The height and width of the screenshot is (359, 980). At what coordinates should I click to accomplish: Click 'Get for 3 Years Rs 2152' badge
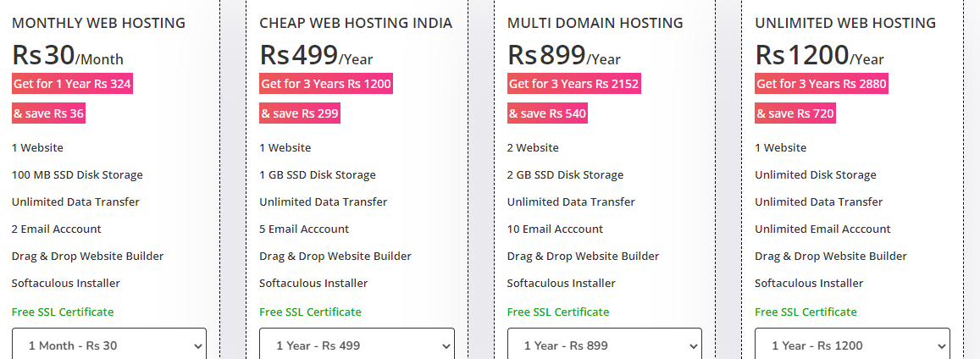pyautogui.click(x=573, y=84)
